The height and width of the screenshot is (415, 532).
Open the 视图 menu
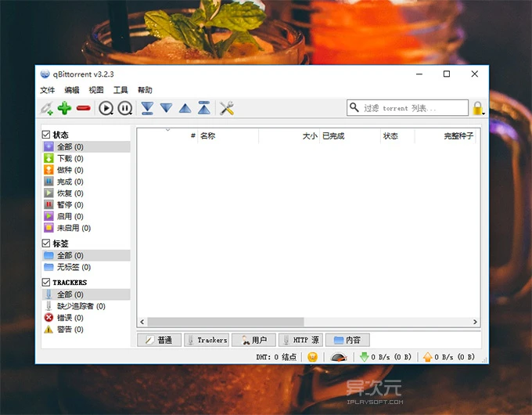click(x=96, y=90)
